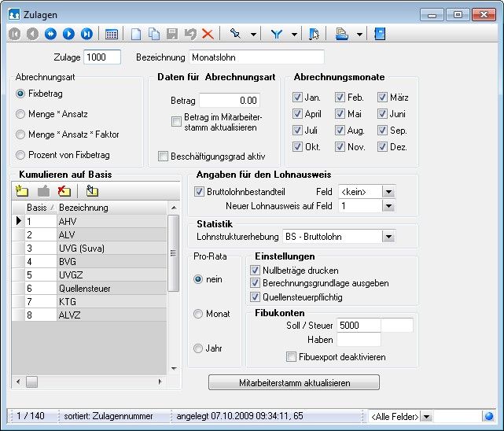Select the KTG row
This screenshot has width=504, height=431.
point(90,302)
